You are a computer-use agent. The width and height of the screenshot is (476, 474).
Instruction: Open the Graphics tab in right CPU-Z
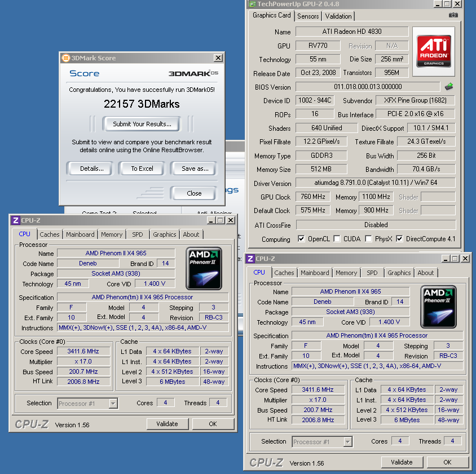point(399,273)
